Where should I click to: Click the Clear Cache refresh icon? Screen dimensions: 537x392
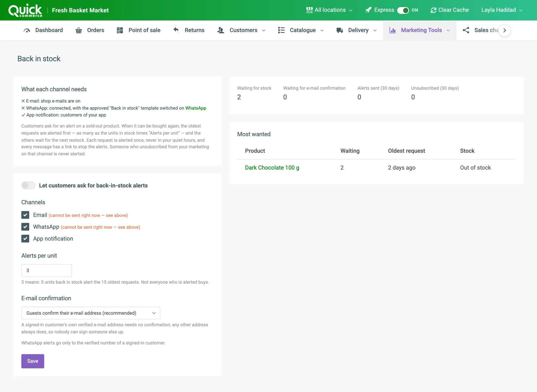click(x=433, y=10)
